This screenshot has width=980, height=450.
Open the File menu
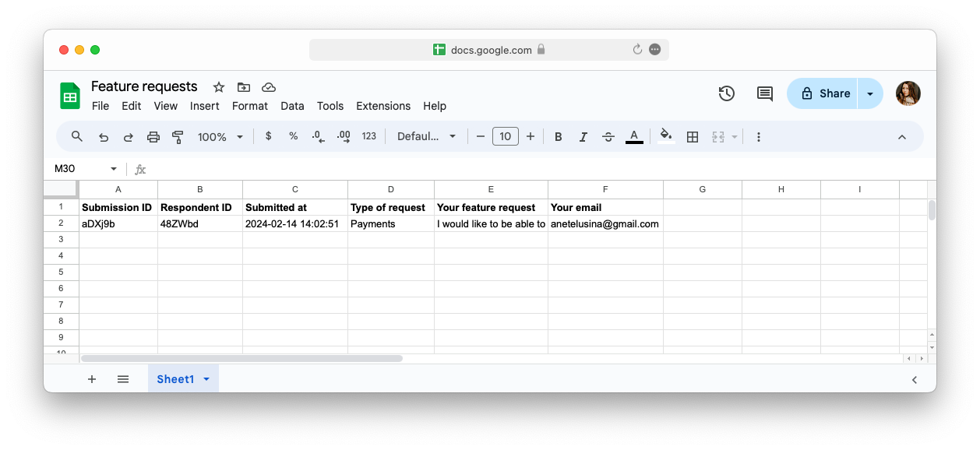[x=100, y=106]
